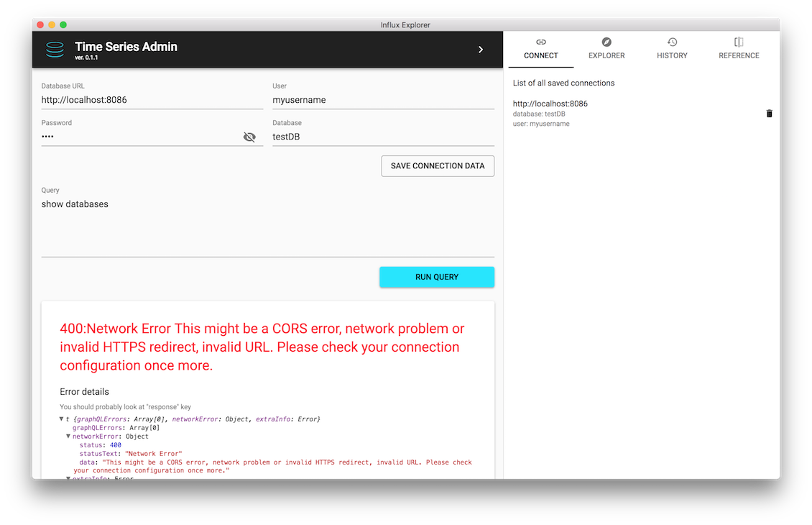812x525 pixels.
Task: Click 'You should probably look at "response" key'
Action: pos(125,407)
